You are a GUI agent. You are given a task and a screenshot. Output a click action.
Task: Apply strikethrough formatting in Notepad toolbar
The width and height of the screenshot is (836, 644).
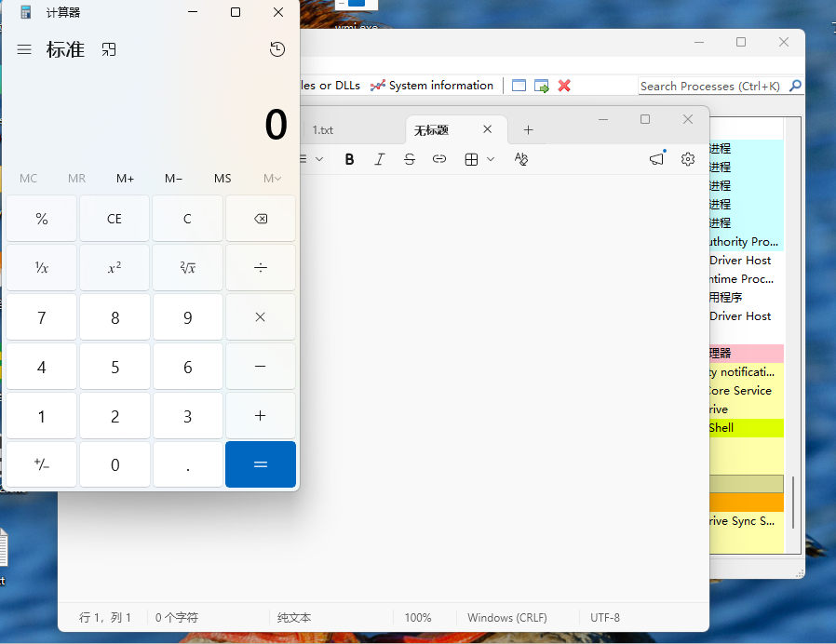click(x=410, y=159)
